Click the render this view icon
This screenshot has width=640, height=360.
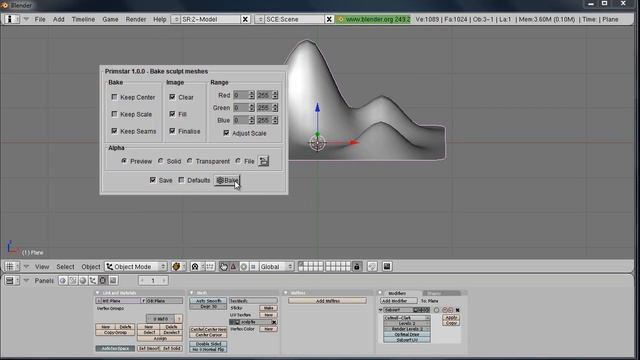click(x=387, y=267)
